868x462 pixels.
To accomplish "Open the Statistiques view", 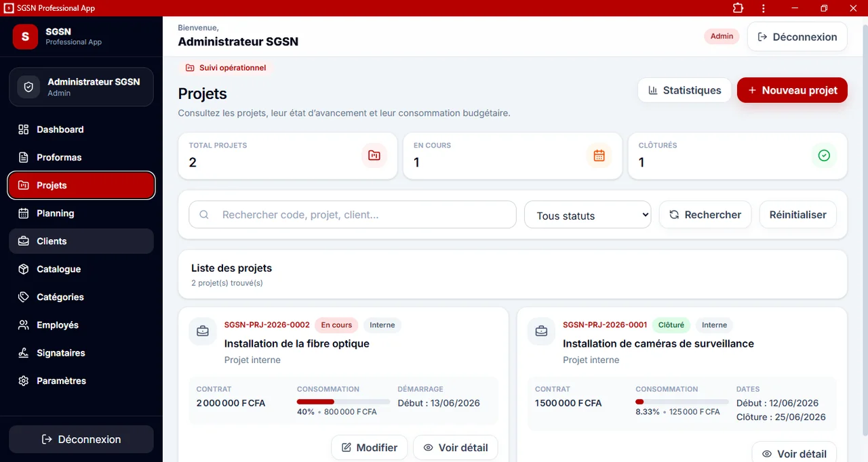I will coord(684,90).
